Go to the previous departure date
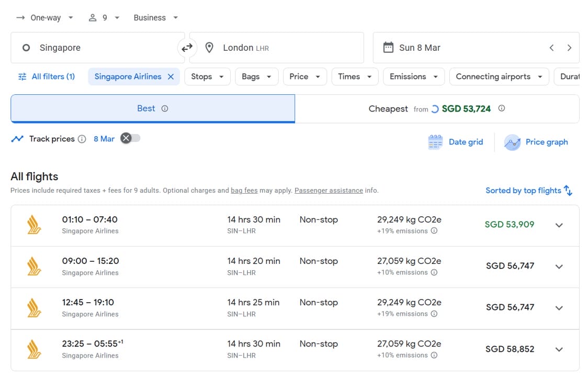This screenshot has width=588, height=377. click(x=551, y=48)
